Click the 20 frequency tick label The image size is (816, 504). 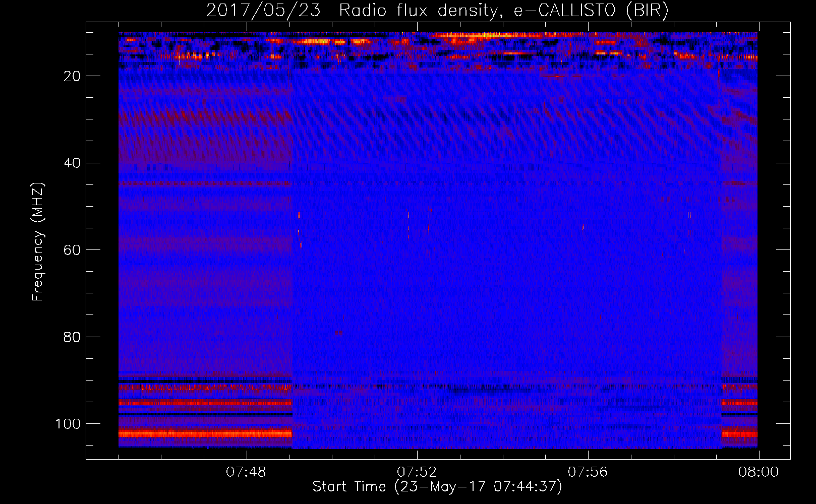click(x=72, y=76)
